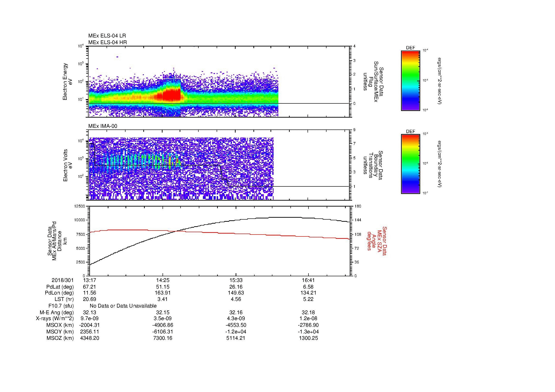Viewport: 555px width, 392px height.
Task: Click MSOX value '-2786.90'
Action: 308,325
